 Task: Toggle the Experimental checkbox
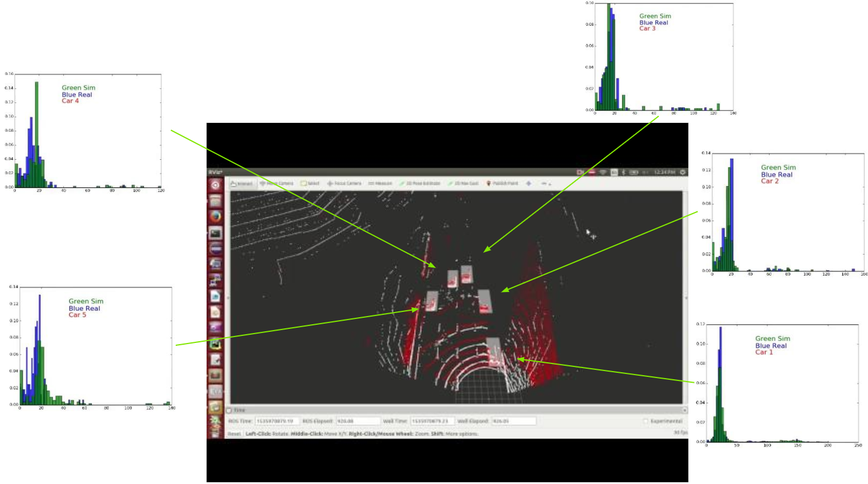point(645,421)
